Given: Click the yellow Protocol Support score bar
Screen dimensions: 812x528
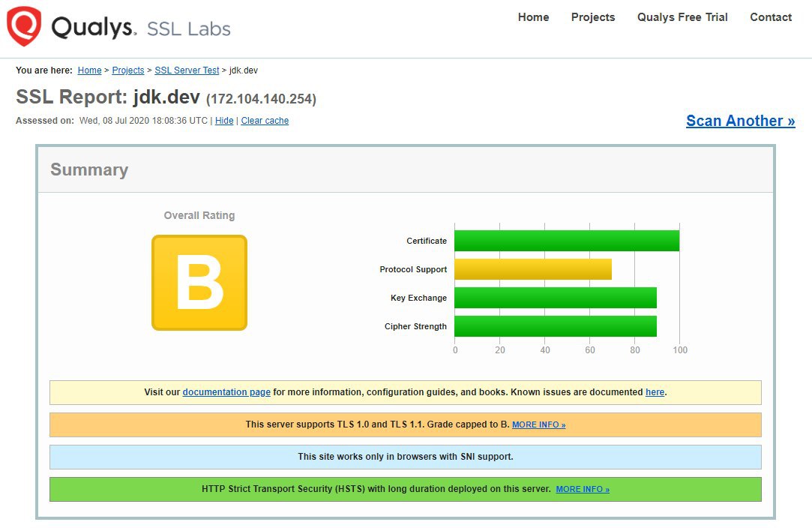Looking at the screenshot, I should [x=533, y=269].
